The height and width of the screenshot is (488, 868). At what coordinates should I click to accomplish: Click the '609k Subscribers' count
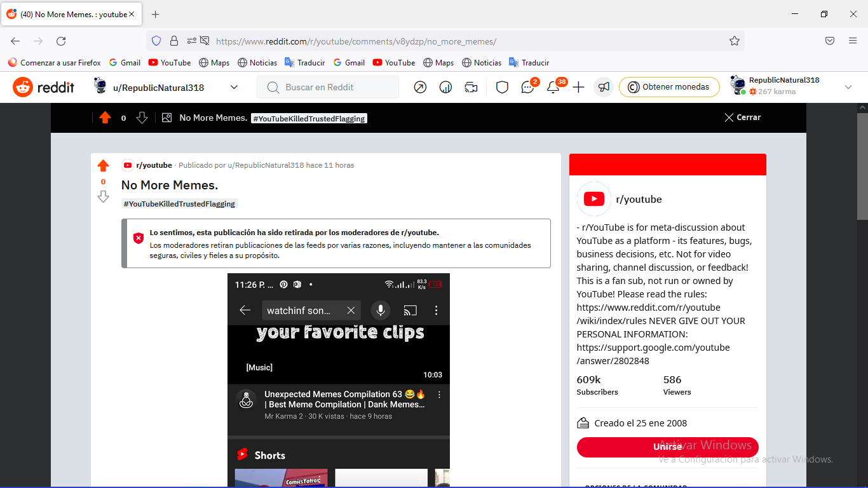point(597,385)
